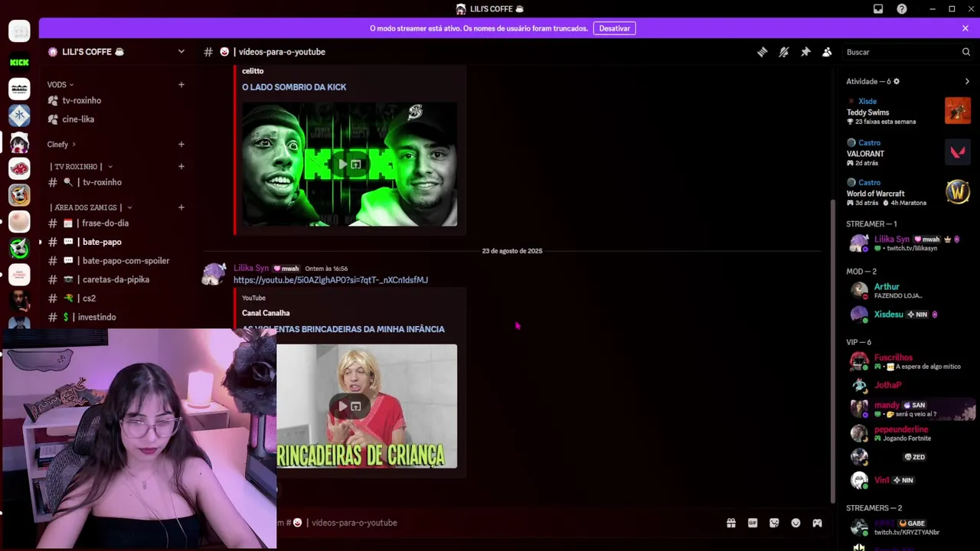Click the World of Warcraft activity icon
The image size is (980, 551).
(x=958, y=191)
